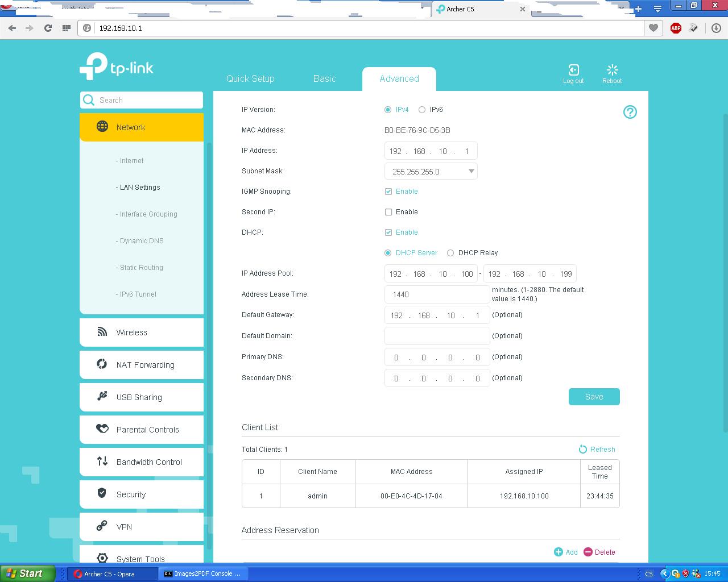
Task: Click the Refresh icon in Client List
Action: pos(583,449)
